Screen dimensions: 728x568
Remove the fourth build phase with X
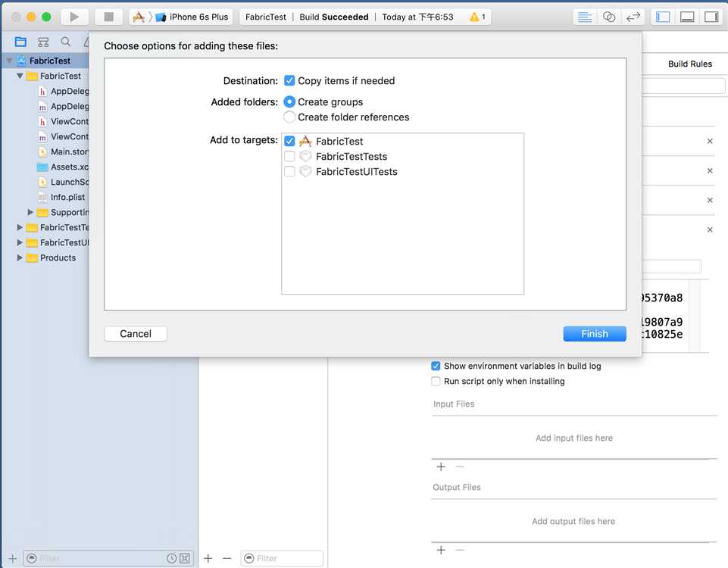click(710, 229)
